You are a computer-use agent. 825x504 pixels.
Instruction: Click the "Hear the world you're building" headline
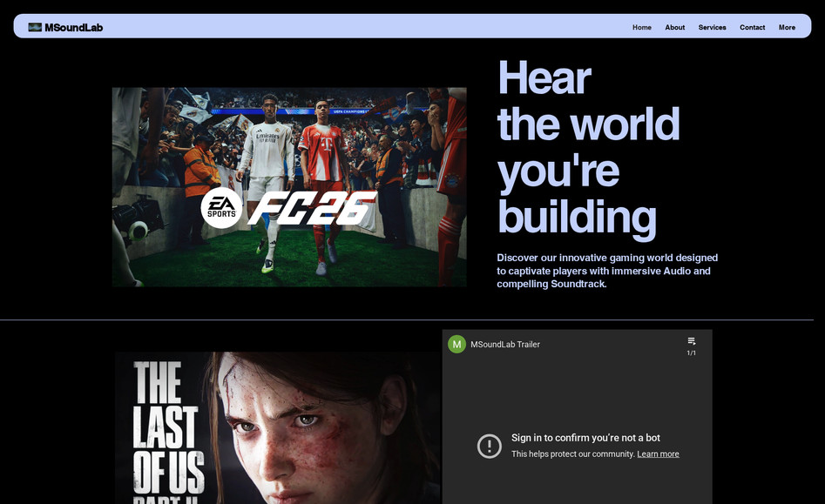(588, 146)
